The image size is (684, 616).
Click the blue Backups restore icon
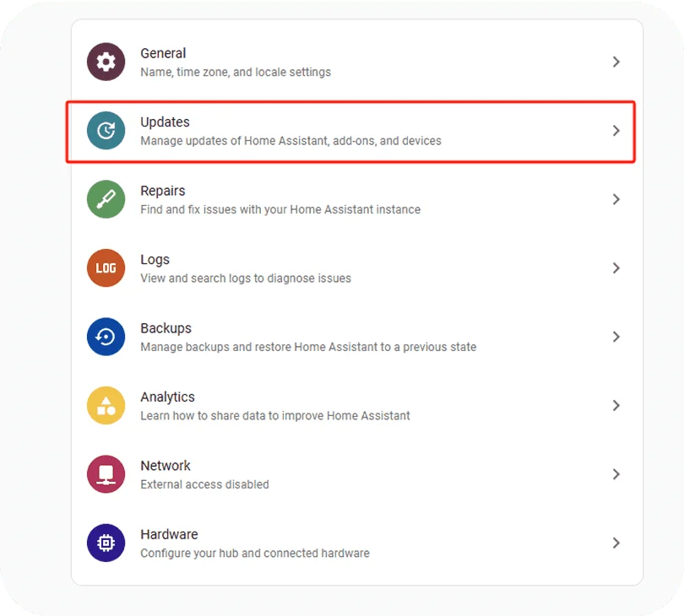coord(106,337)
